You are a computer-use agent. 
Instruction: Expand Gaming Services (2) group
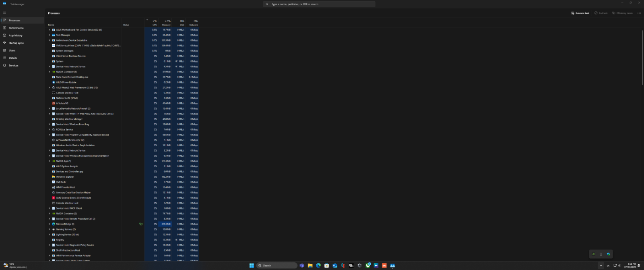pos(50,229)
